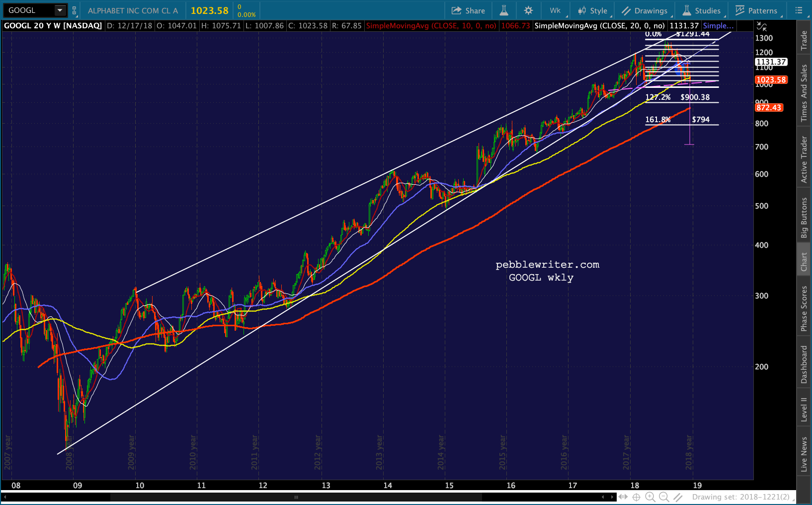The height and width of the screenshot is (505, 812).
Task: Click the SimpleMovingAvg (CLOSE, 10) study label
Action: click(x=431, y=26)
